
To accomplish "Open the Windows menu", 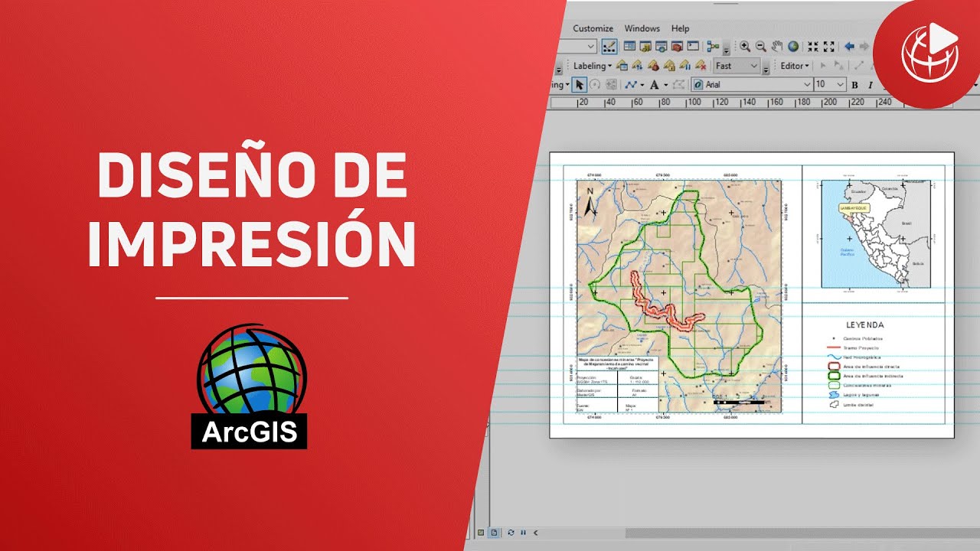I will [x=642, y=28].
